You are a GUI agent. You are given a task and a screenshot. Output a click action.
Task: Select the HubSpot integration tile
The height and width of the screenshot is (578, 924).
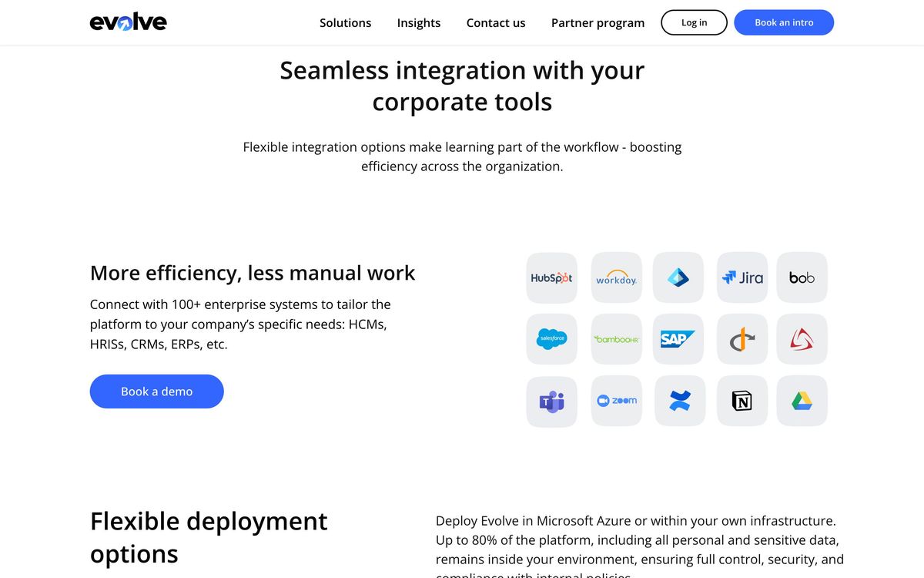551,277
